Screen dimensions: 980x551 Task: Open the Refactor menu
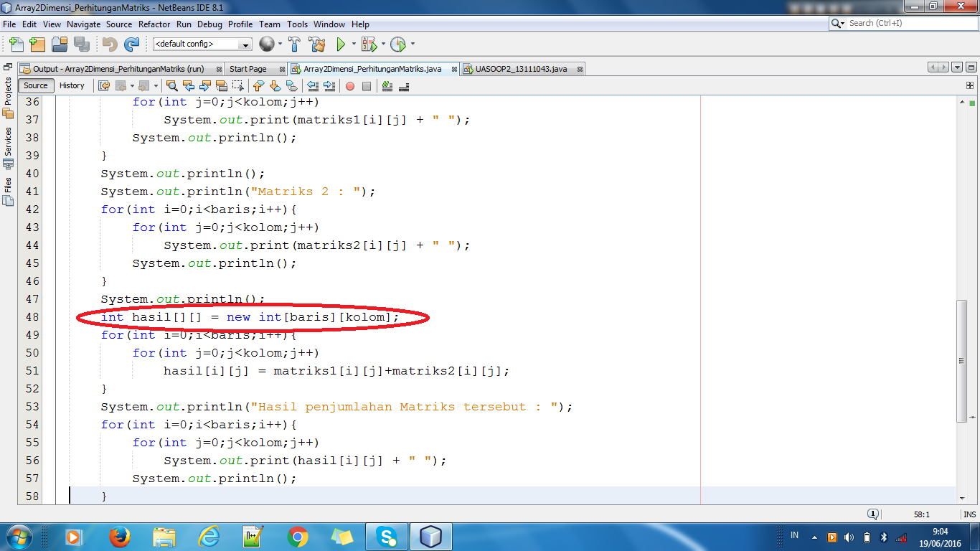coord(154,24)
